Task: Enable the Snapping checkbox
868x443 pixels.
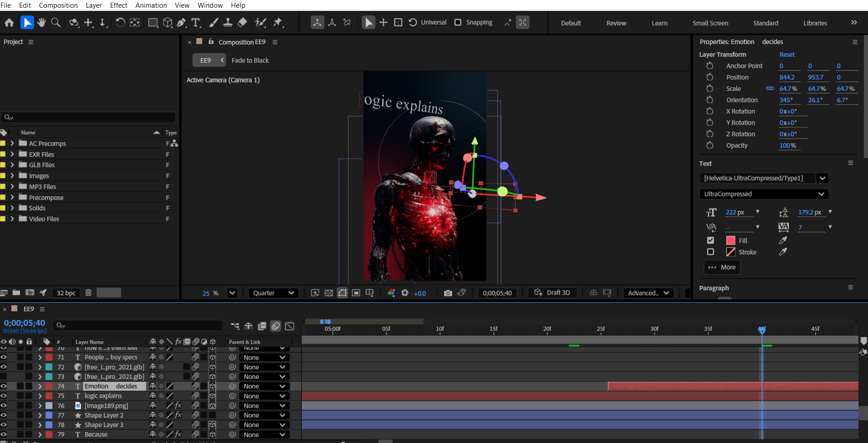Action: pyautogui.click(x=458, y=22)
